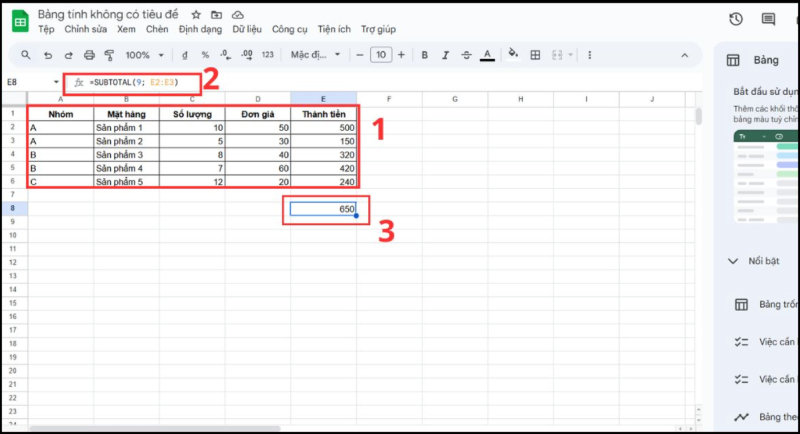800x434 pixels.
Task: Open the comments icon
Action: [x=768, y=19]
